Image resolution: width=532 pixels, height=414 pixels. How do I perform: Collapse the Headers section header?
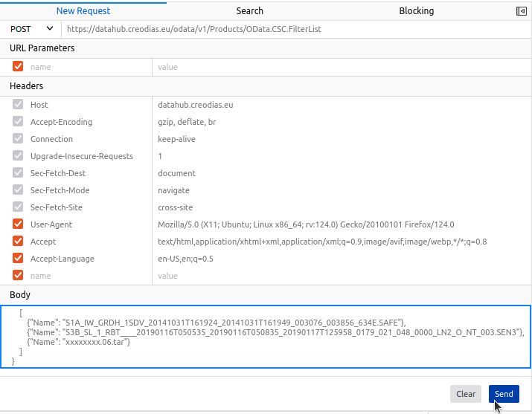(x=266, y=86)
